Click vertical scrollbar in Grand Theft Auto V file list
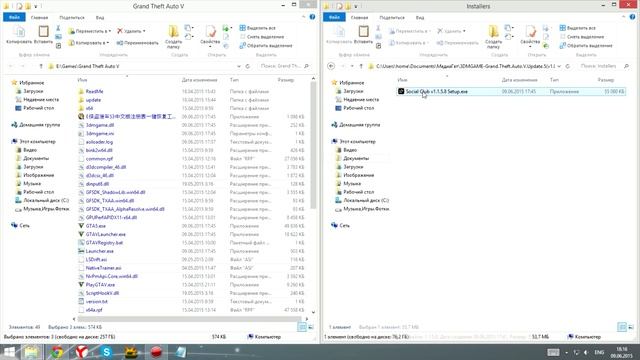640x360 pixels. (x=313, y=145)
